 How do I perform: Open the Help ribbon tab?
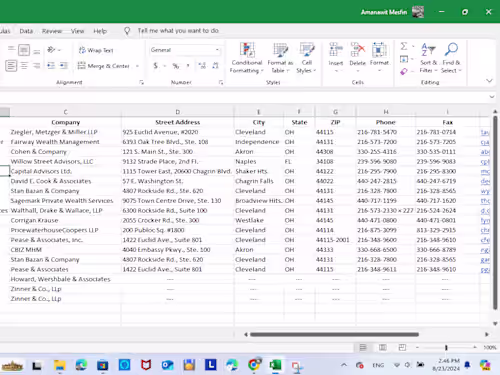click(100, 31)
